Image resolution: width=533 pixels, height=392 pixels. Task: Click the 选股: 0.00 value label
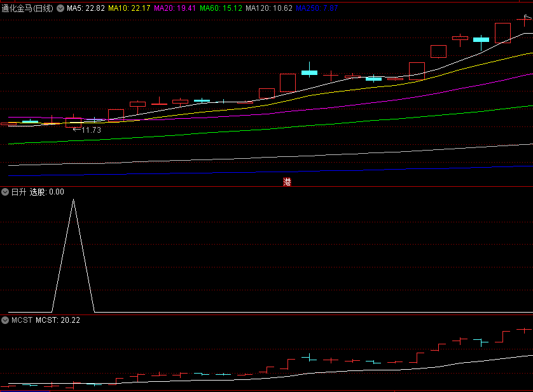coord(47,192)
